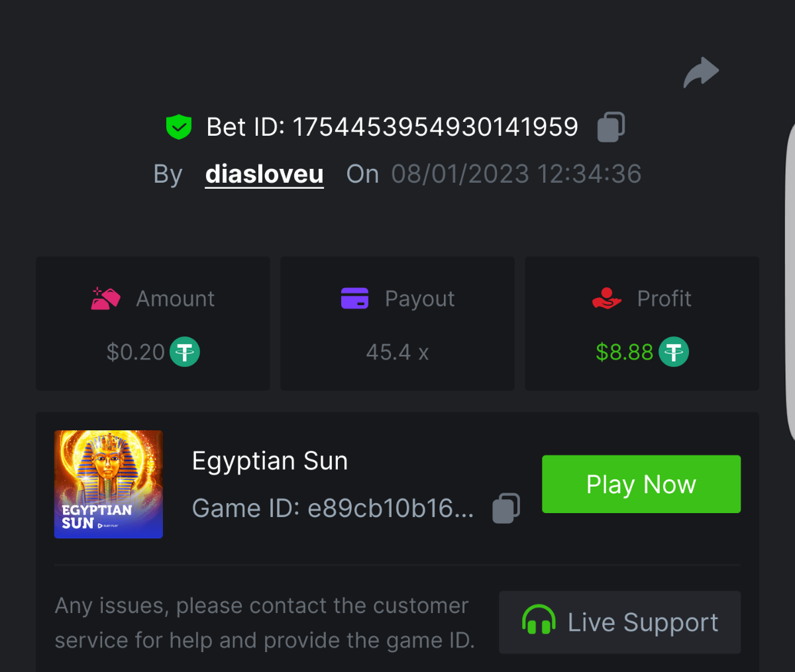Click the Tether coin icon beside $0.20

click(x=185, y=352)
